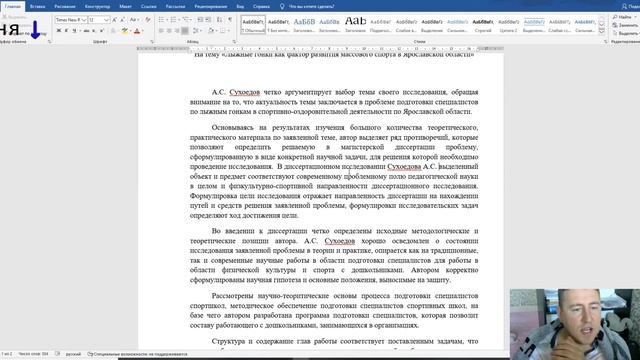Apply numbered list

(173, 20)
